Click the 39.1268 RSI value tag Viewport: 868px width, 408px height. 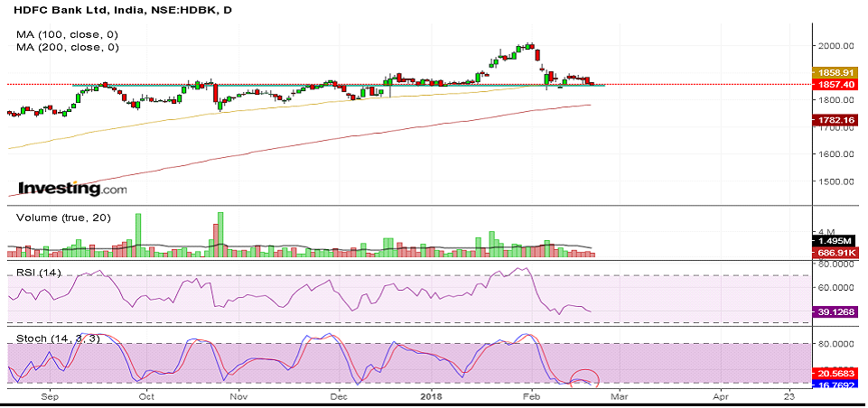837,311
